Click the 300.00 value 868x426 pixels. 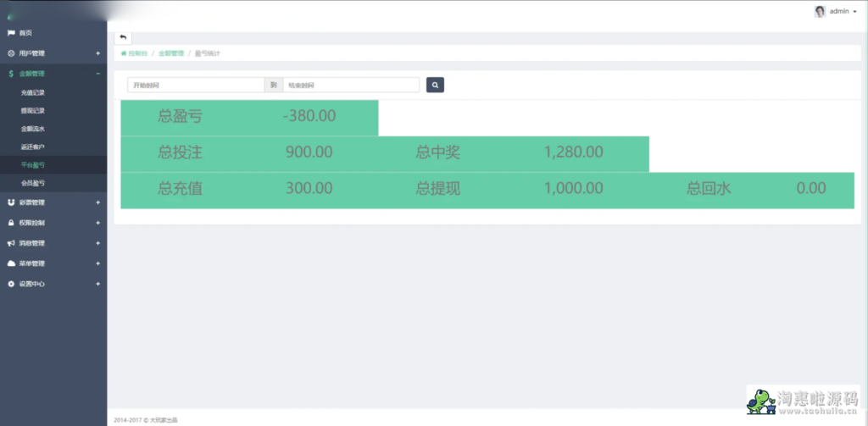tap(309, 189)
